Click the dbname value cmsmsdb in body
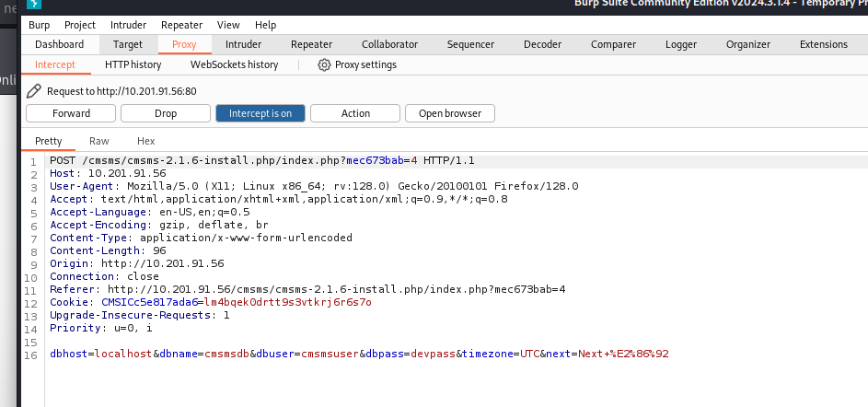The image size is (868, 407). pyautogui.click(x=227, y=354)
